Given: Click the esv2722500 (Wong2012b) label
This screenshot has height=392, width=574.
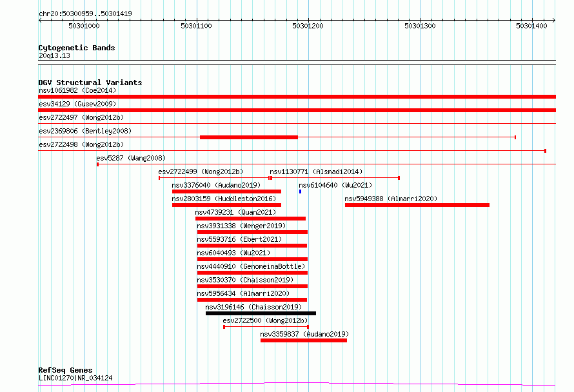Looking at the screenshot, I should [265, 320].
